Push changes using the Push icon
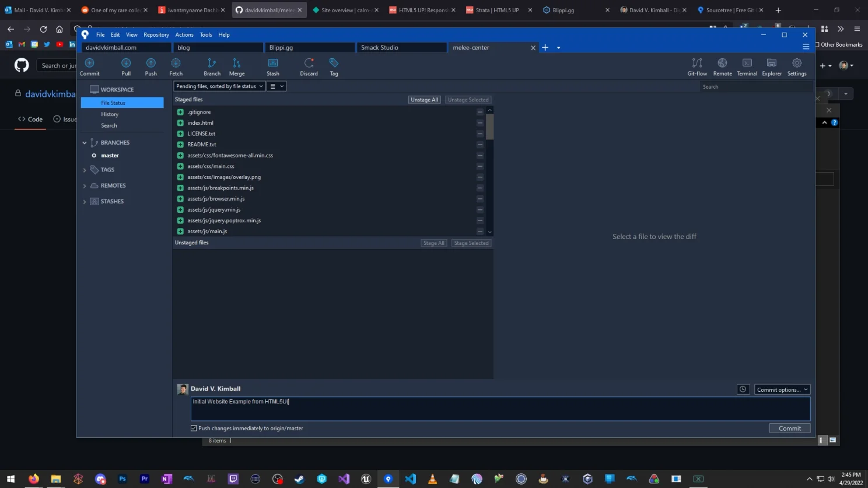The height and width of the screenshot is (488, 868). click(150, 66)
